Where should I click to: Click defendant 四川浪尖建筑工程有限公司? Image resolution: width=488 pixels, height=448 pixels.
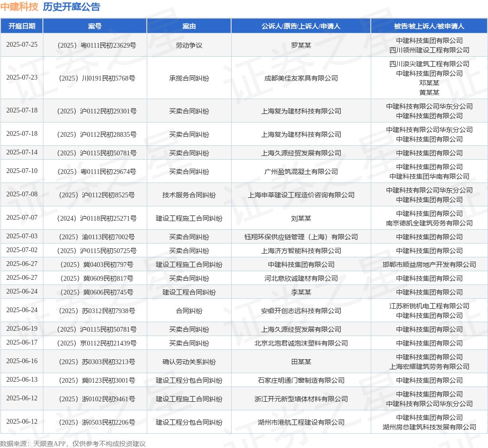(429, 64)
